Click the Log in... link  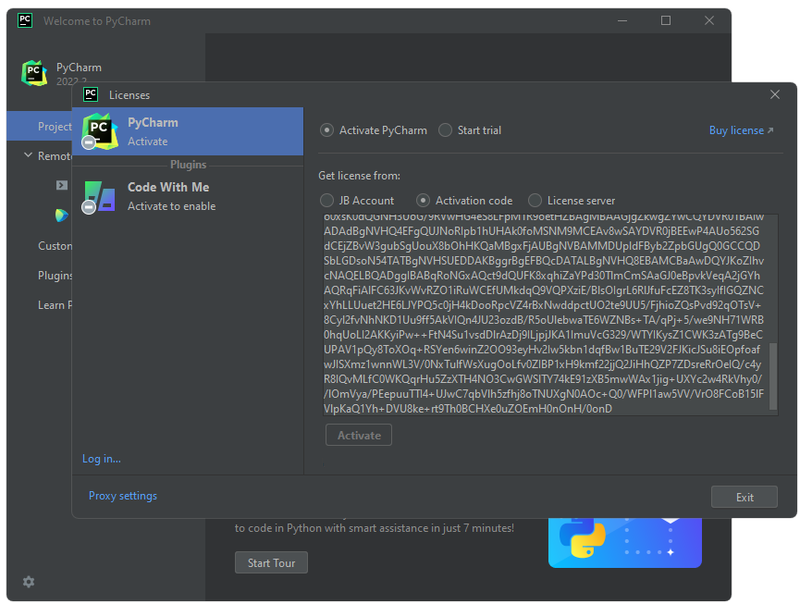point(102,459)
